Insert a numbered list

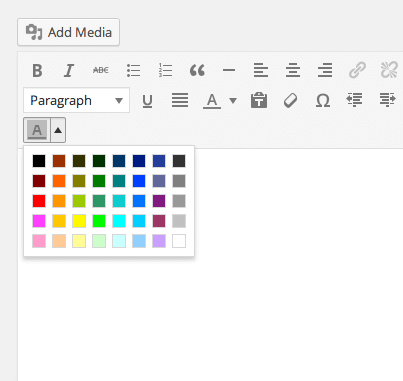(x=165, y=70)
